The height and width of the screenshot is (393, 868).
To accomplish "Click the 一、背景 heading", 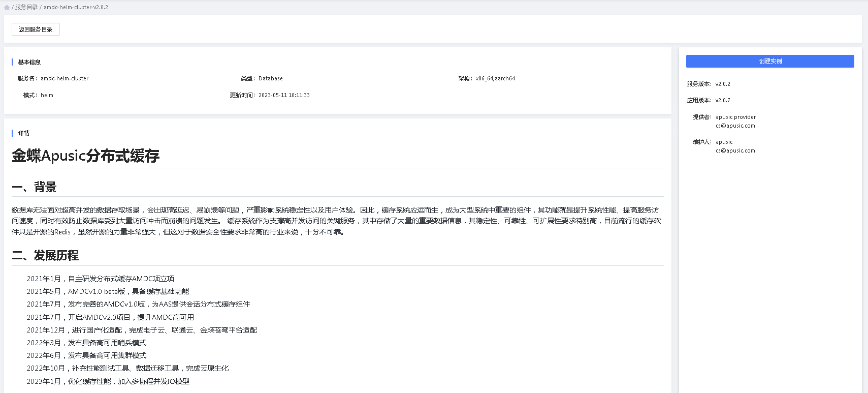I will click(x=34, y=187).
